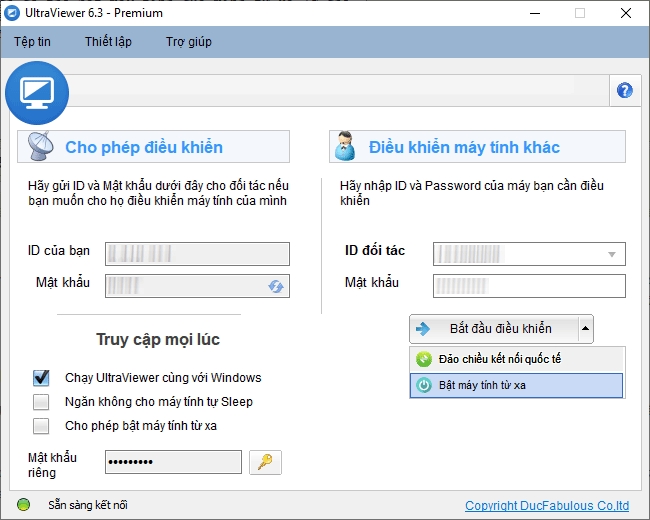Expand the ID đối tác dropdown list
This screenshot has width=650, height=520.
(x=611, y=254)
